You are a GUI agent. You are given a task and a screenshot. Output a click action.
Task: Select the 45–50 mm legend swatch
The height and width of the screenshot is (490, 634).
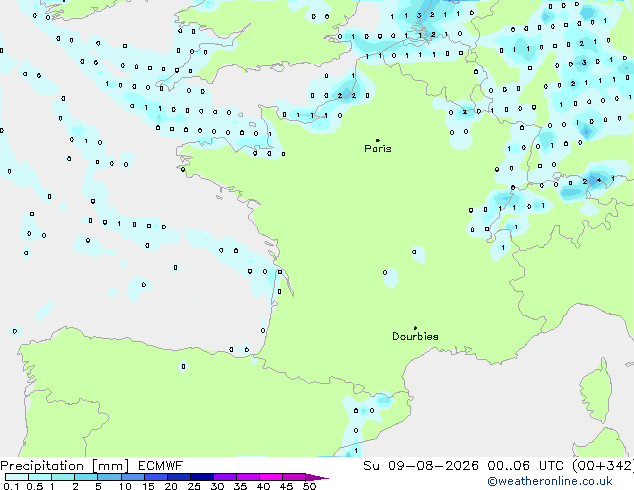pyautogui.click(x=294, y=477)
